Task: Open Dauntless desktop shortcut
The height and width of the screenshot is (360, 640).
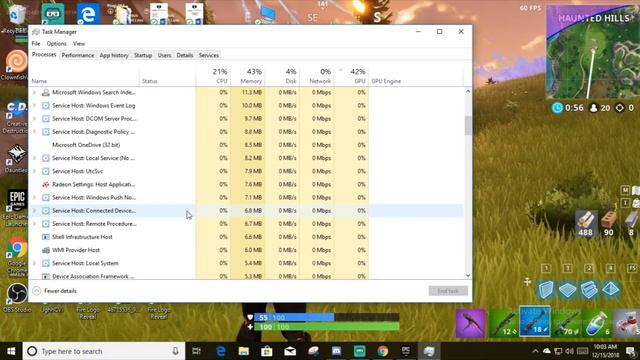Action: pos(16,159)
